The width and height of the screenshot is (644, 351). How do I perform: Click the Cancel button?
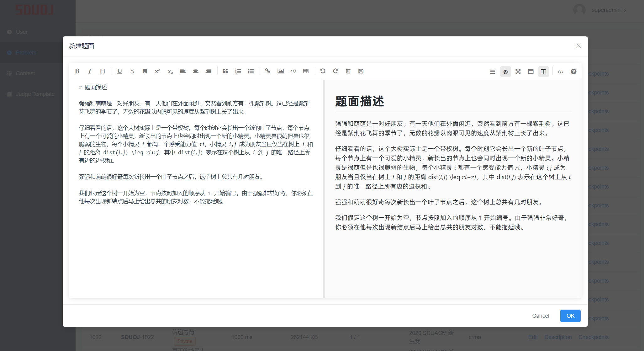click(541, 316)
